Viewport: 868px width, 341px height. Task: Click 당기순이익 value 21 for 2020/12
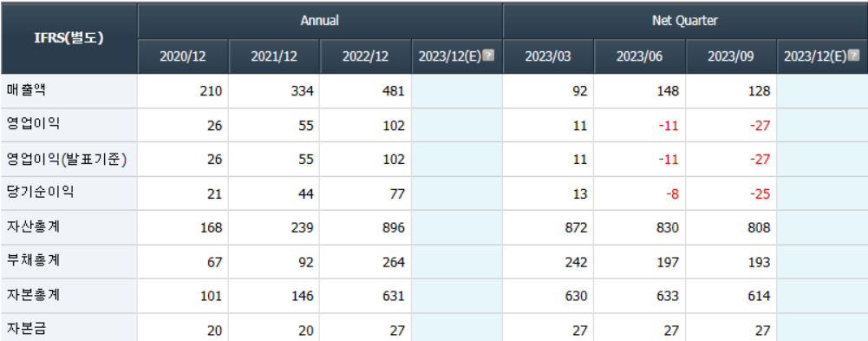click(215, 193)
